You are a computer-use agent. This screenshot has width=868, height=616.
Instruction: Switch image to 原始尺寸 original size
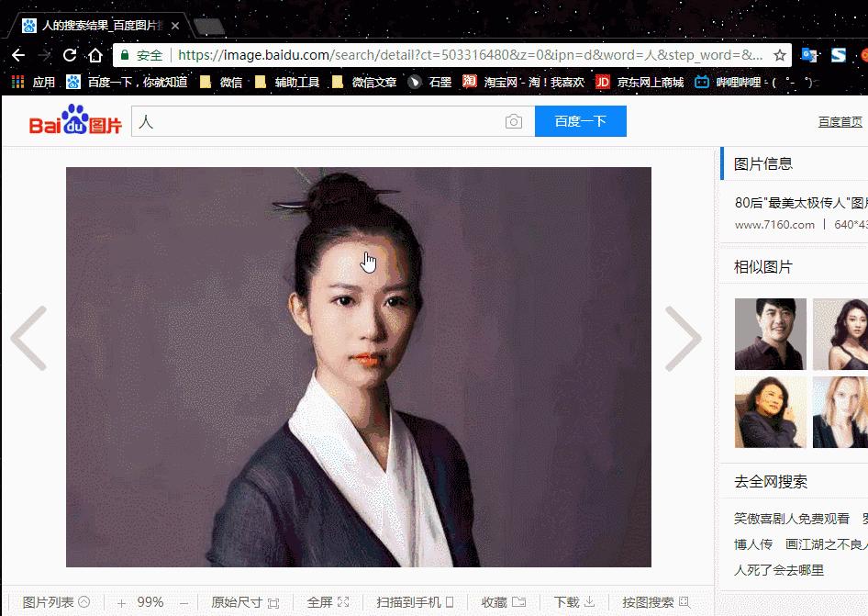[245, 602]
